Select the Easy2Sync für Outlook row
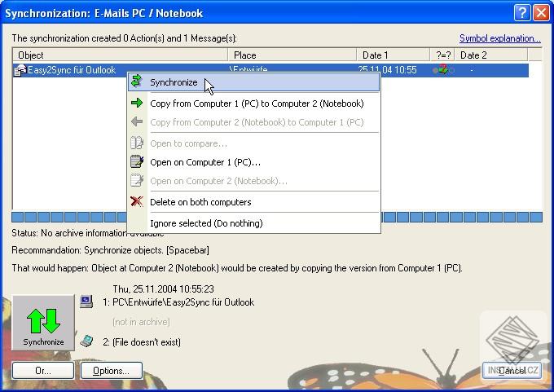This screenshot has height=392, width=554. tap(270, 70)
